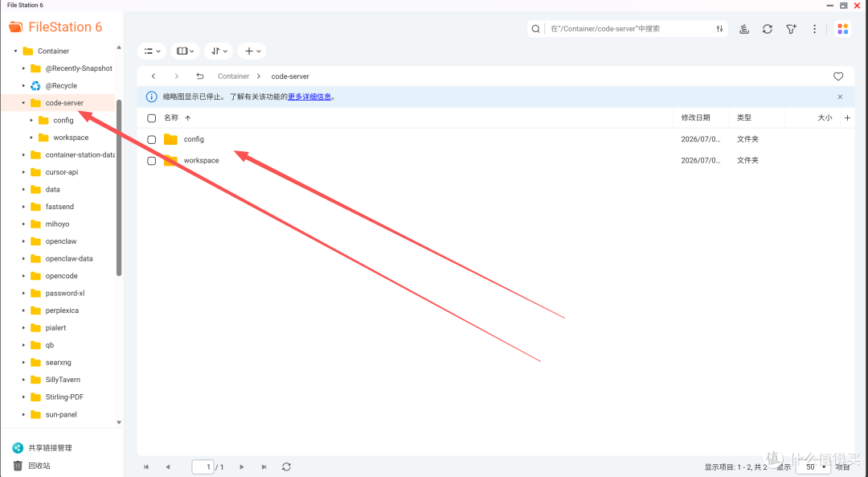Jump to first page
The height and width of the screenshot is (477, 868).
(x=146, y=467)
